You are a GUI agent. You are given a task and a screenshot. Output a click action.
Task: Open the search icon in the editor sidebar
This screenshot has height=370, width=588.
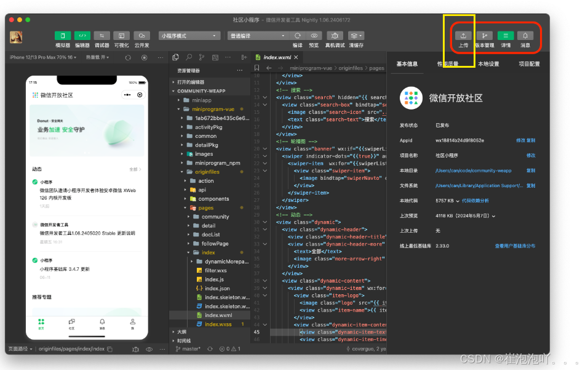[x=189, y=57]
